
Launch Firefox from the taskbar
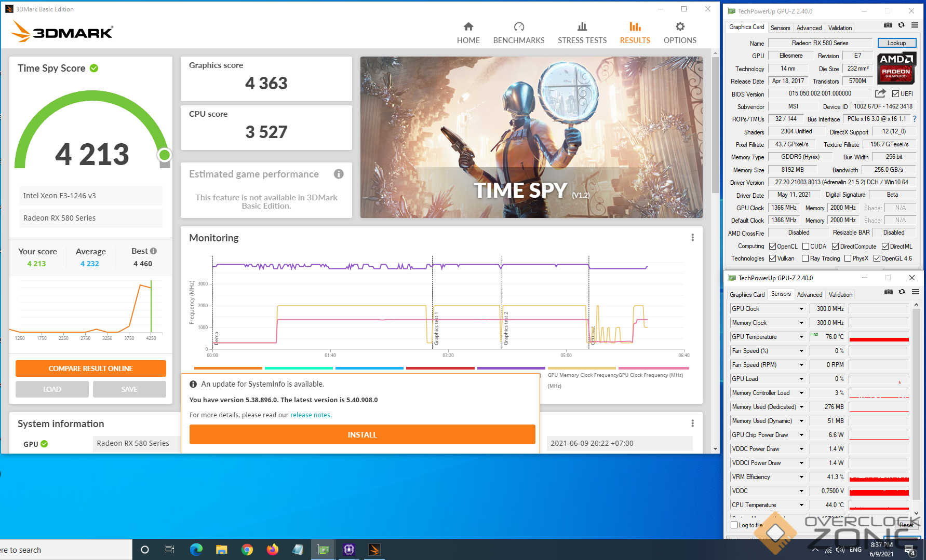(272, 550)
